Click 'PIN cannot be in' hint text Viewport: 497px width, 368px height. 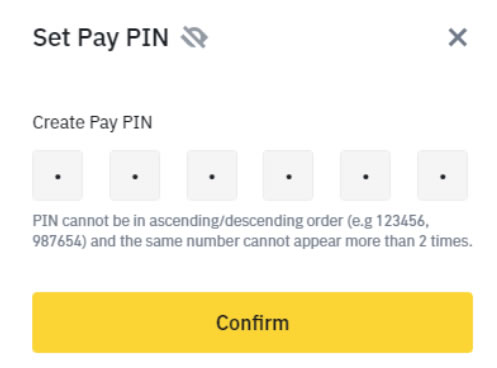89,221
